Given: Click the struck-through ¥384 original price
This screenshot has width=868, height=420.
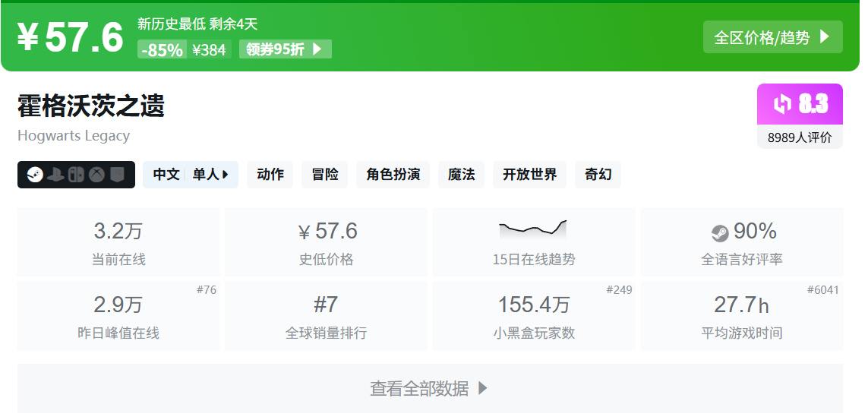Looking at the screenshot, I should (210, 50).
